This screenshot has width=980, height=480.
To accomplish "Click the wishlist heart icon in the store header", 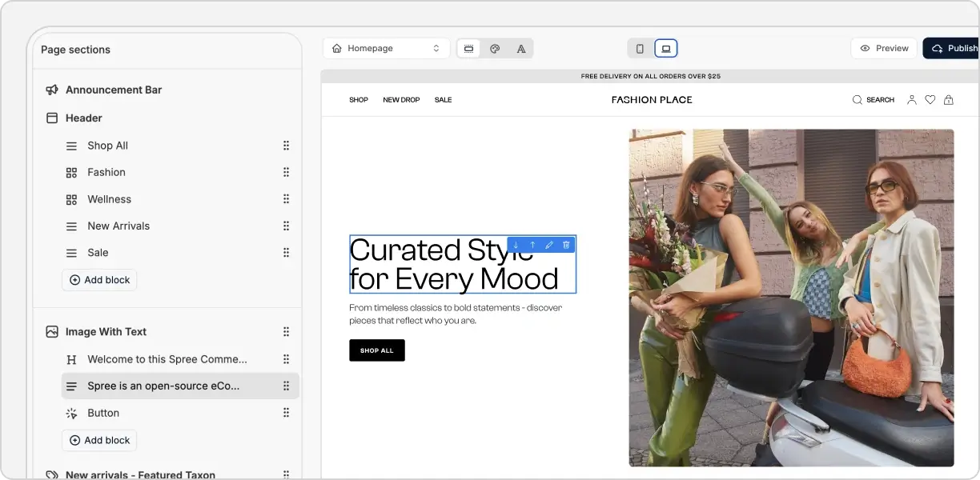I will [x=930, y=100].
